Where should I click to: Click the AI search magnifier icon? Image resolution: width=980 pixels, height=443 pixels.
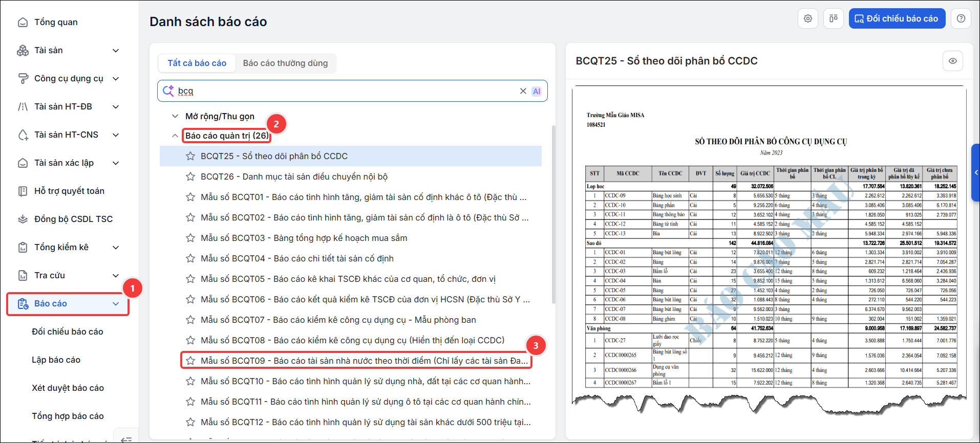pyautogui.click(x=168, y=91)
